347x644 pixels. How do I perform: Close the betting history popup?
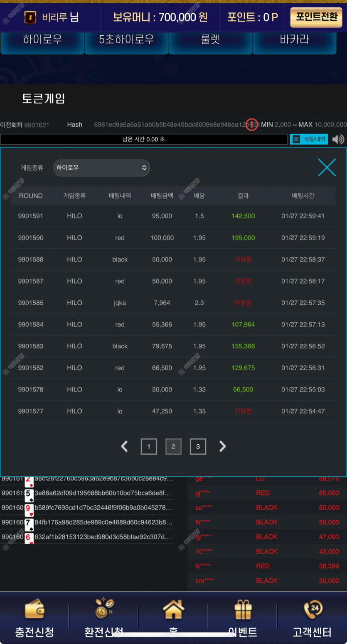click(x=327, y=167)
